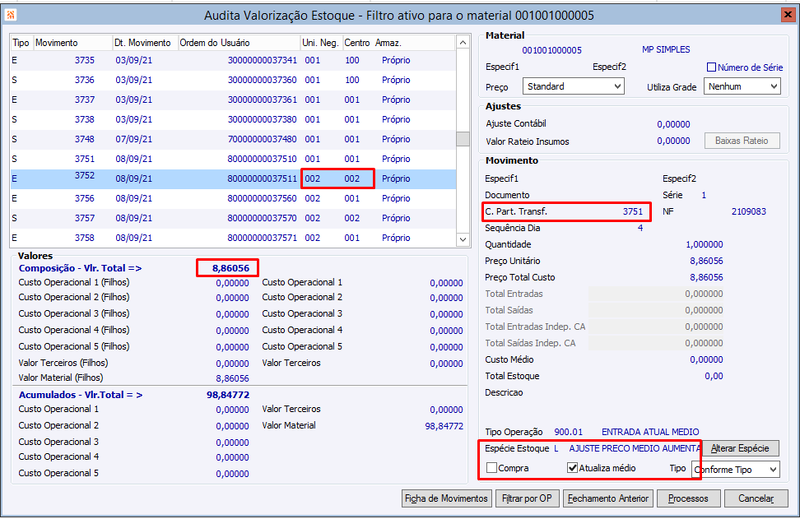Click the movements list scroll-down arrow

(x=463, y=239)
